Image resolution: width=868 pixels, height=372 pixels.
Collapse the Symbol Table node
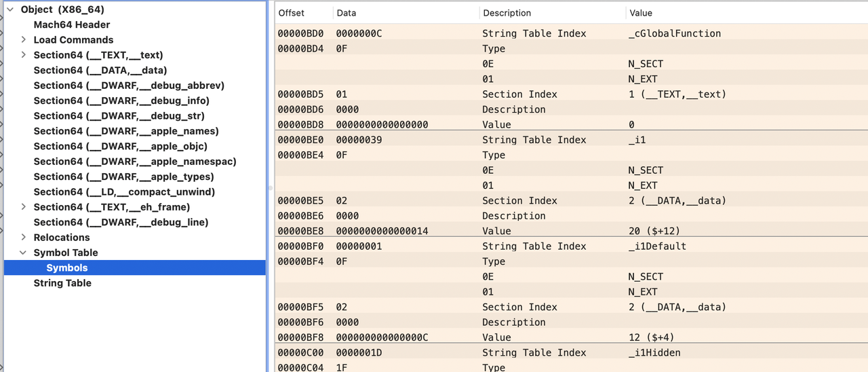(24, 253)
